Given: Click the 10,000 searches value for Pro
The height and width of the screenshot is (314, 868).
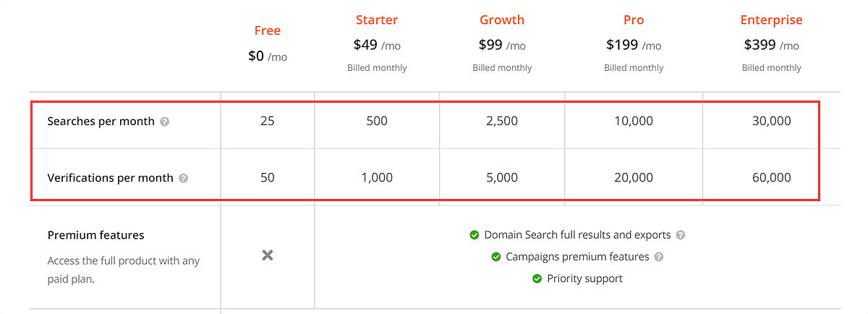Looking at the screenshot, I should tap(634, 122).
